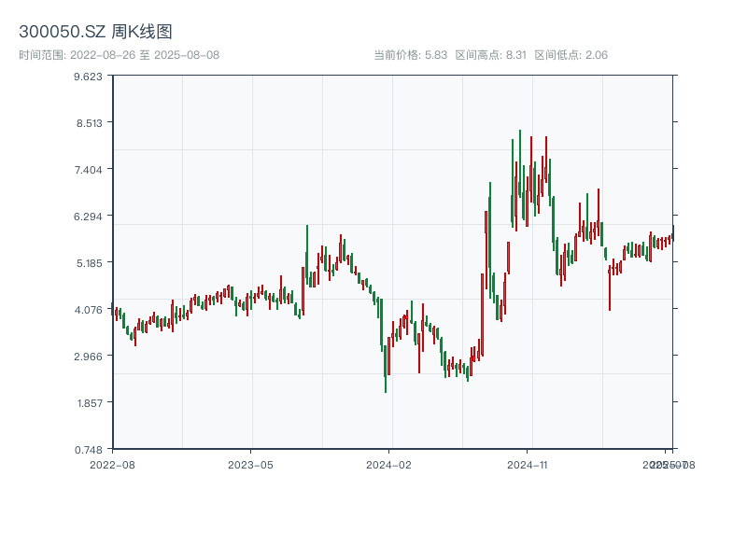747x560 pixels.
Task: Select the 时间范围 date range text
Action: pyautogui.click(x=119, y=55)
